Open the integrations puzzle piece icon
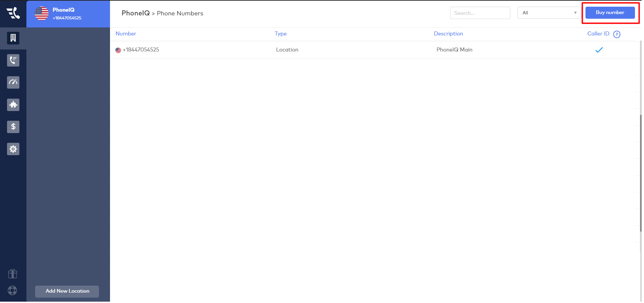Screen dimensions: 644x303 pyautogui.click(x=13, y=105)
